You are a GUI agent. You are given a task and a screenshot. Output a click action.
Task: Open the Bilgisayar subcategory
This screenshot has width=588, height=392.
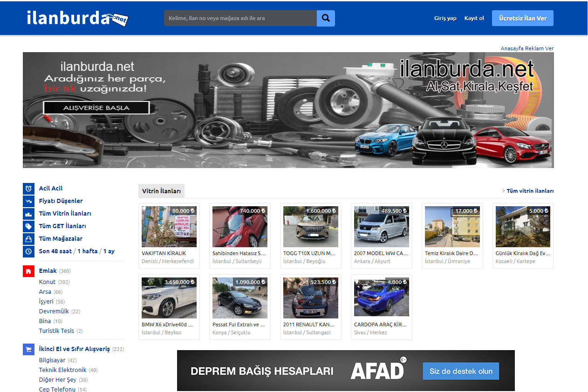pos(52,360)
